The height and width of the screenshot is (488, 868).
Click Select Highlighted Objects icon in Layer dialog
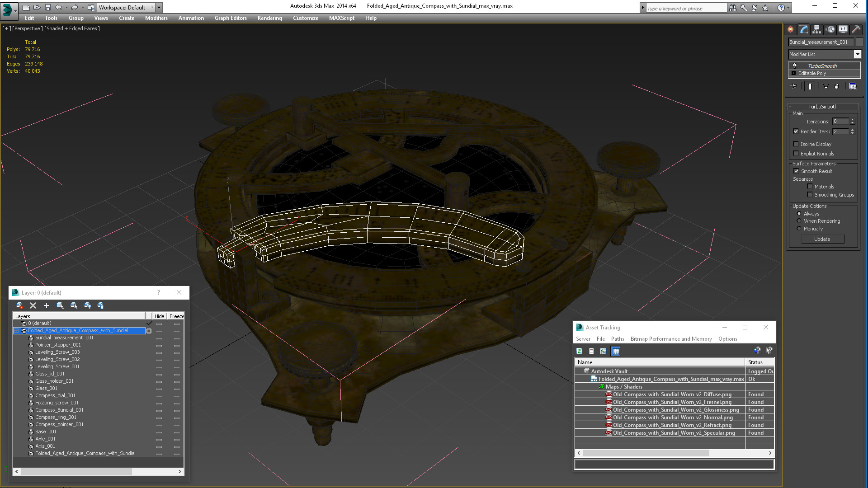click(x=60, y=305)
